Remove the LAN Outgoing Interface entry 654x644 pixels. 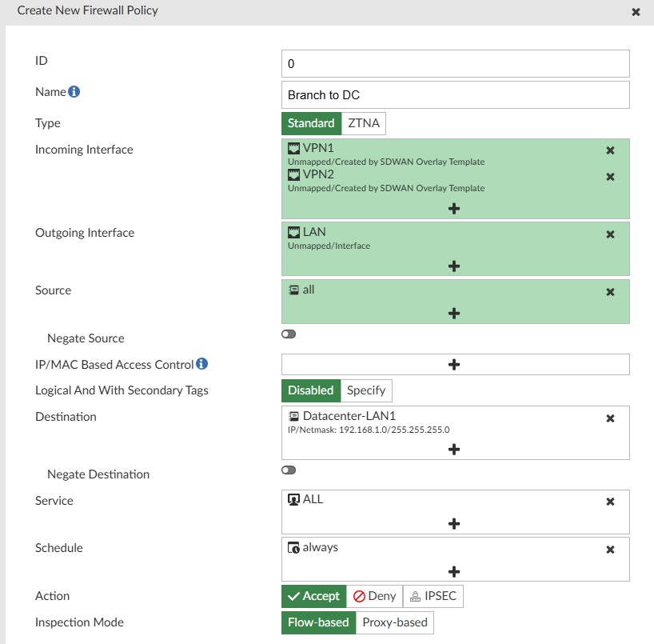[610, 234]
